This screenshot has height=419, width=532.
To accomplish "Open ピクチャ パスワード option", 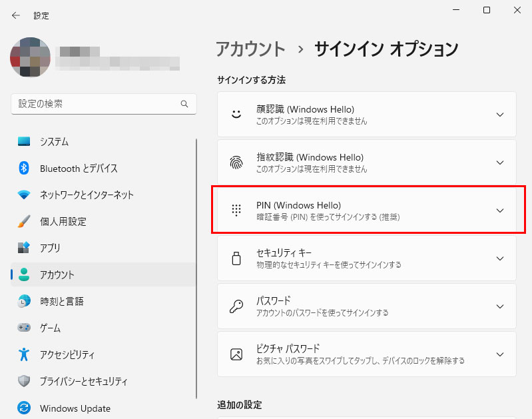I will click(x=366, y=354).
